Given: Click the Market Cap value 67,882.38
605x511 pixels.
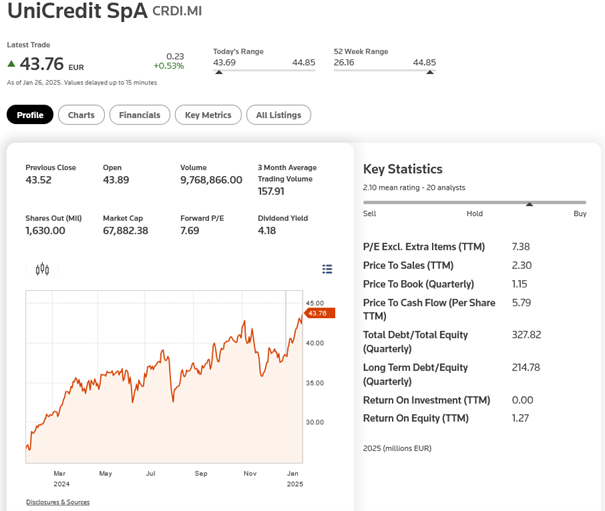Looking at the screenshot, I should 125,231.
